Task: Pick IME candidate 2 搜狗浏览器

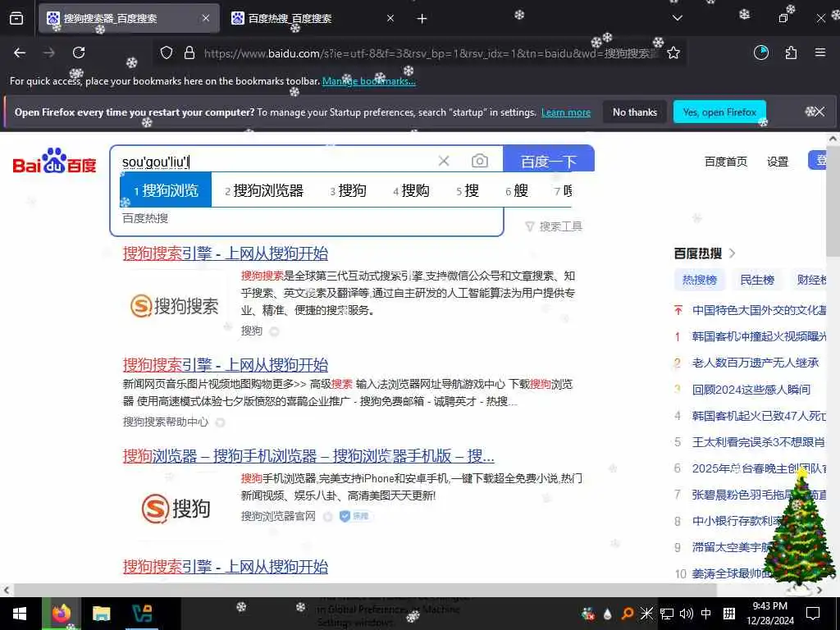Action: (x=264, y=190)
